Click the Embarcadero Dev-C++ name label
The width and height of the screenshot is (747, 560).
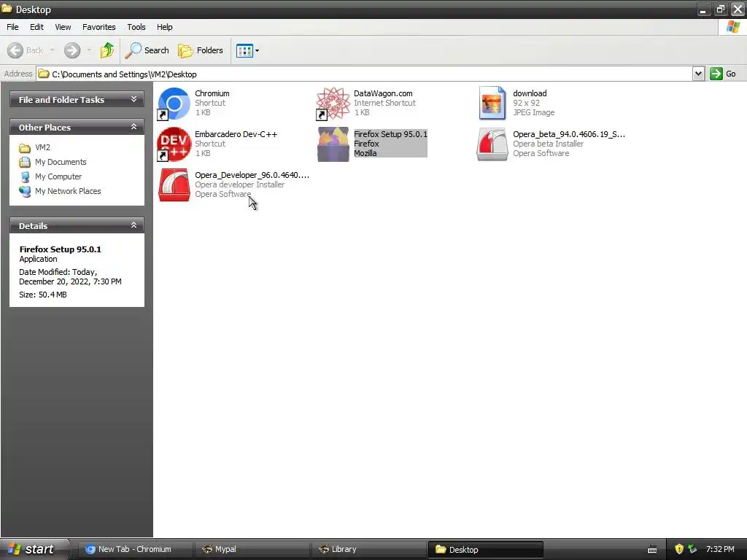(x=236, y=134)
